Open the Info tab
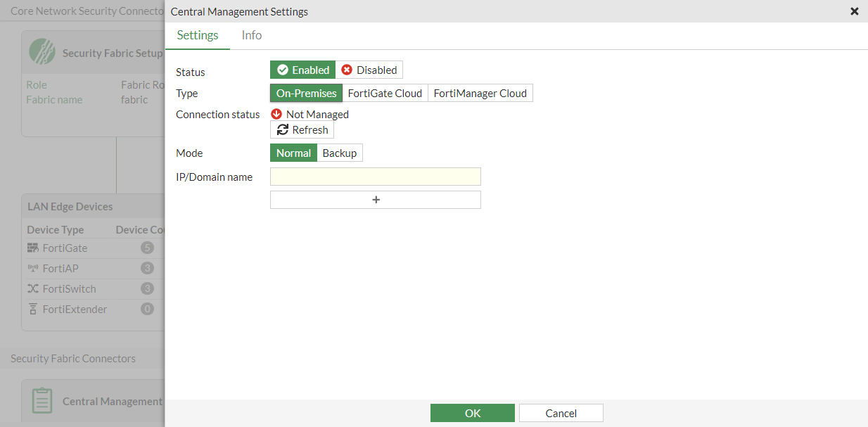 tap(251, 35)
